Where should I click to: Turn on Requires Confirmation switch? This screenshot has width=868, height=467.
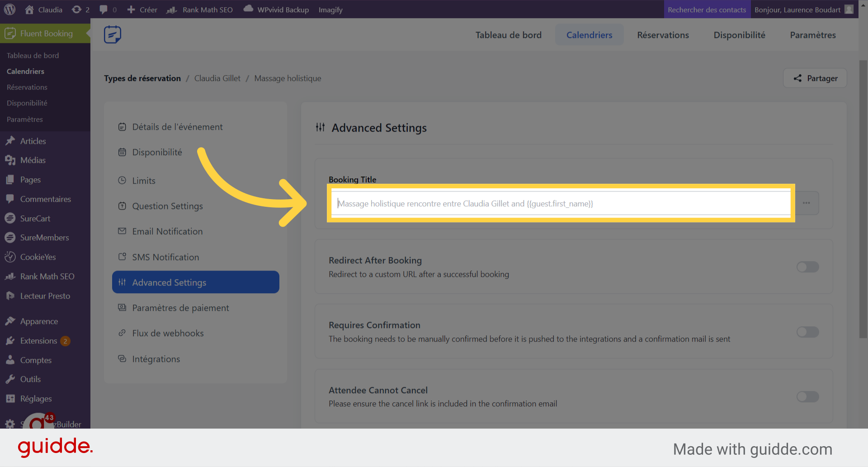807,332
